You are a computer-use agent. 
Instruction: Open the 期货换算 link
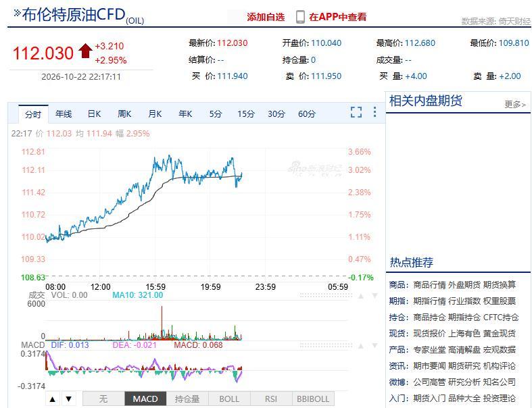500,285
